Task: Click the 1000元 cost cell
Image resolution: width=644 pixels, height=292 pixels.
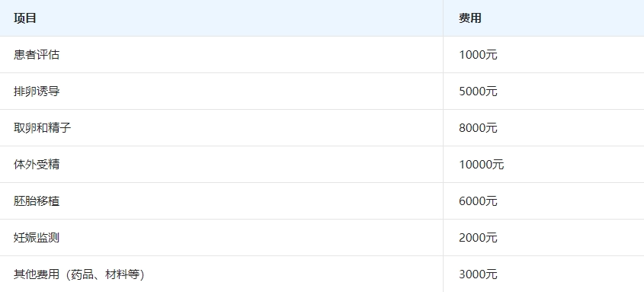Action: coord(478,55)
